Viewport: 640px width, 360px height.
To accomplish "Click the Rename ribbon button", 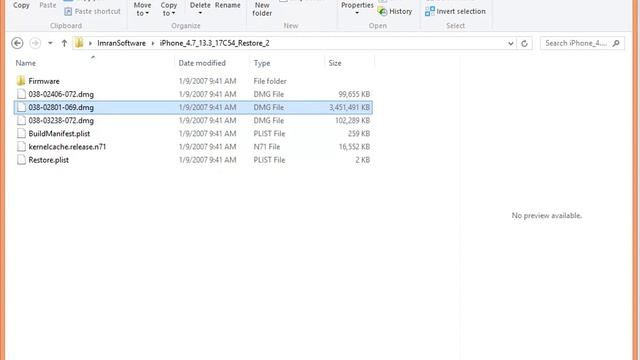I will pyautogui.click(x=227, y=5).
